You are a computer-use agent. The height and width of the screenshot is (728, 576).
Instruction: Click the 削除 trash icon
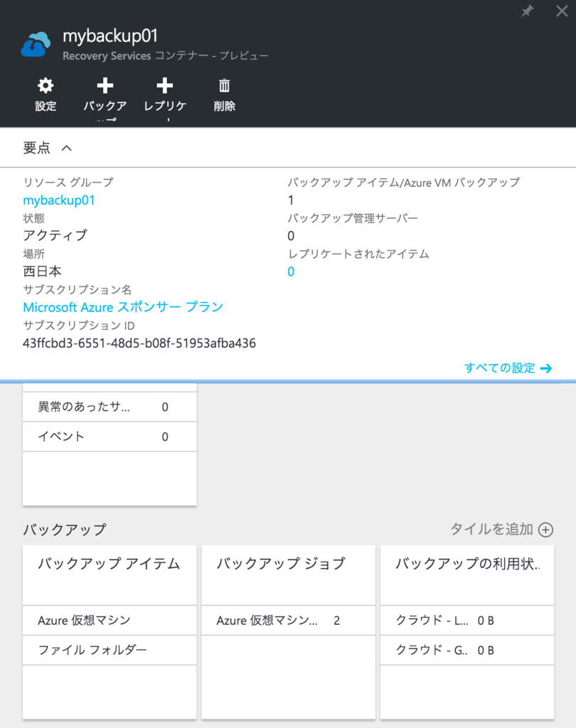click(x=225, y=86)
